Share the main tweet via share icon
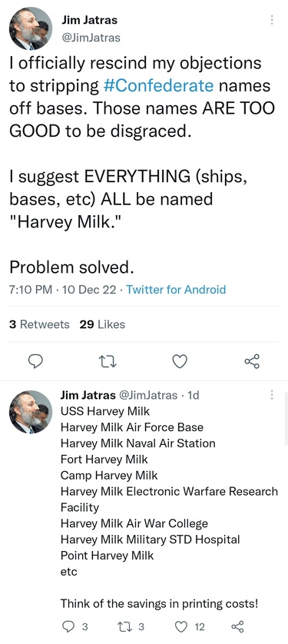This screenshot has width=288, height=644. point(252,361)
